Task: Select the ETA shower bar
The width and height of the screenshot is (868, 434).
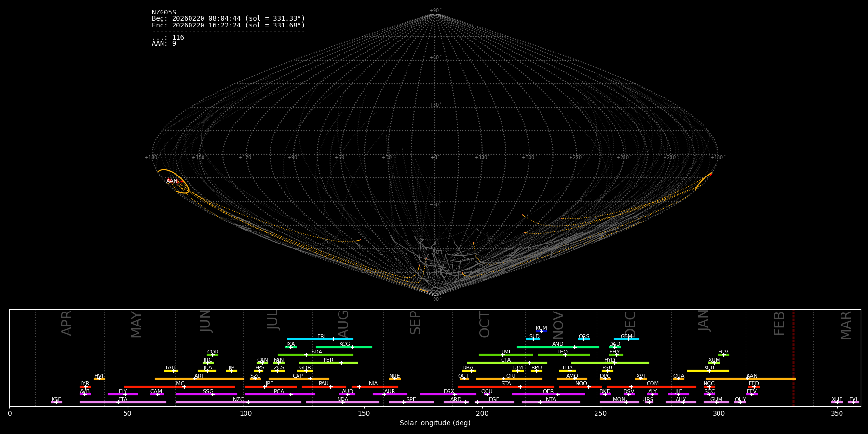Action: tap(123, 402)
